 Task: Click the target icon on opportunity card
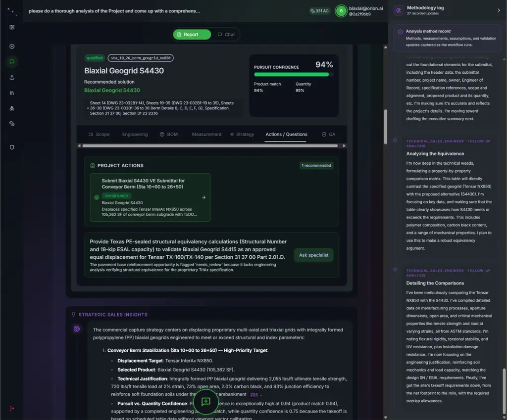97,197
